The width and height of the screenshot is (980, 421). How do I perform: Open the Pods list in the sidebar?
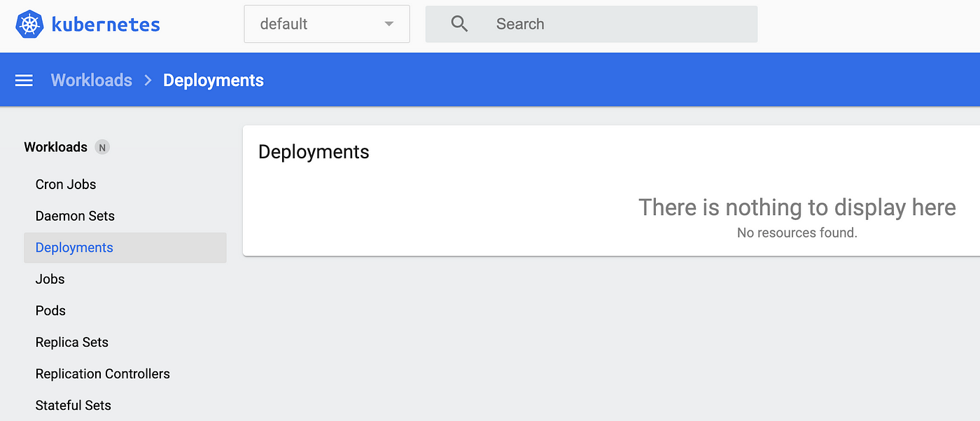(x=50, y=310)
